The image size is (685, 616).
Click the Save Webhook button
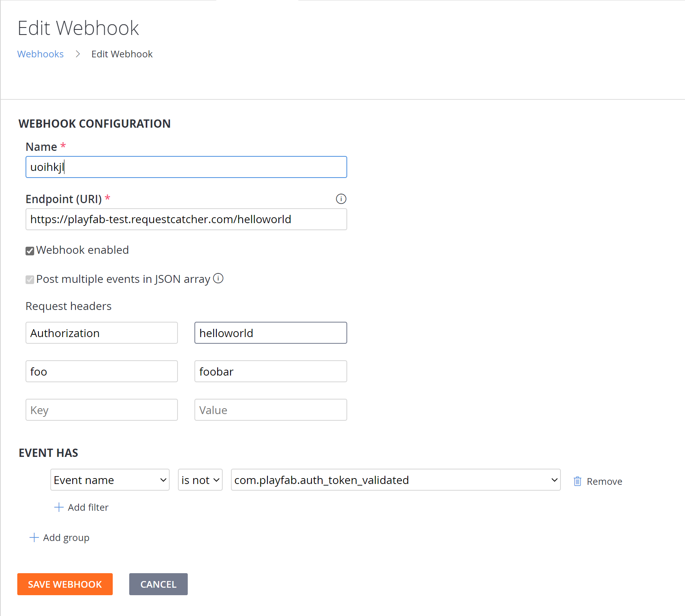pos(64,584)
